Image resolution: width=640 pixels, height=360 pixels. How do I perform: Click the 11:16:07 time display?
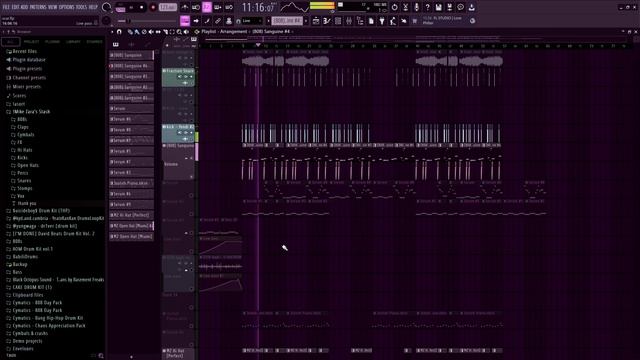pos(258,7)
